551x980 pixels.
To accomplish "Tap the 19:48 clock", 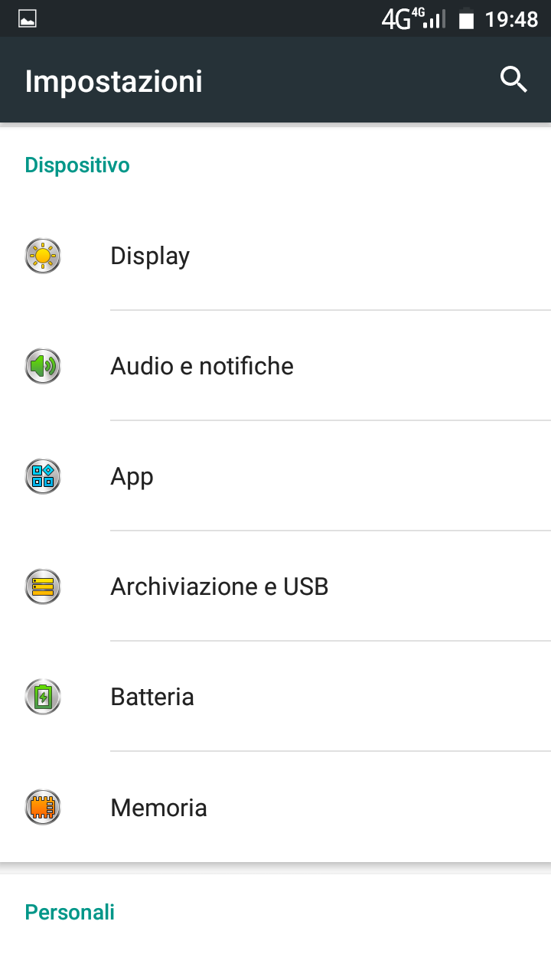I will point(511,19).
